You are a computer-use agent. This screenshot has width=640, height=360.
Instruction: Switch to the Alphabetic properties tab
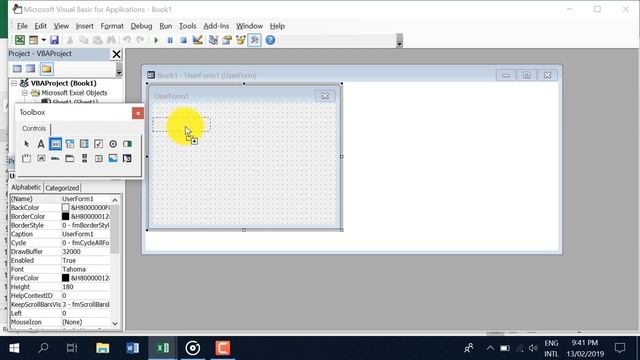(26, 187)
